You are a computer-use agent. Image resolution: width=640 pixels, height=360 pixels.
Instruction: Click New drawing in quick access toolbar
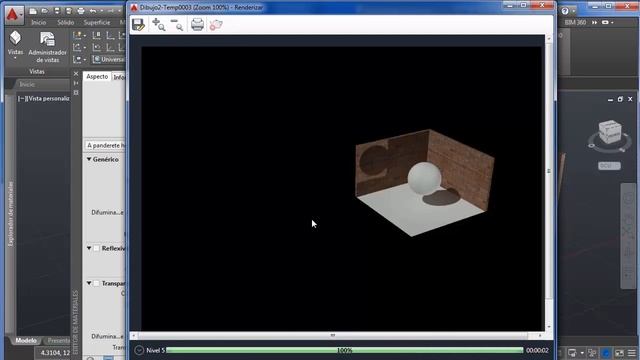pyautogui.click(x=33, y=11)
